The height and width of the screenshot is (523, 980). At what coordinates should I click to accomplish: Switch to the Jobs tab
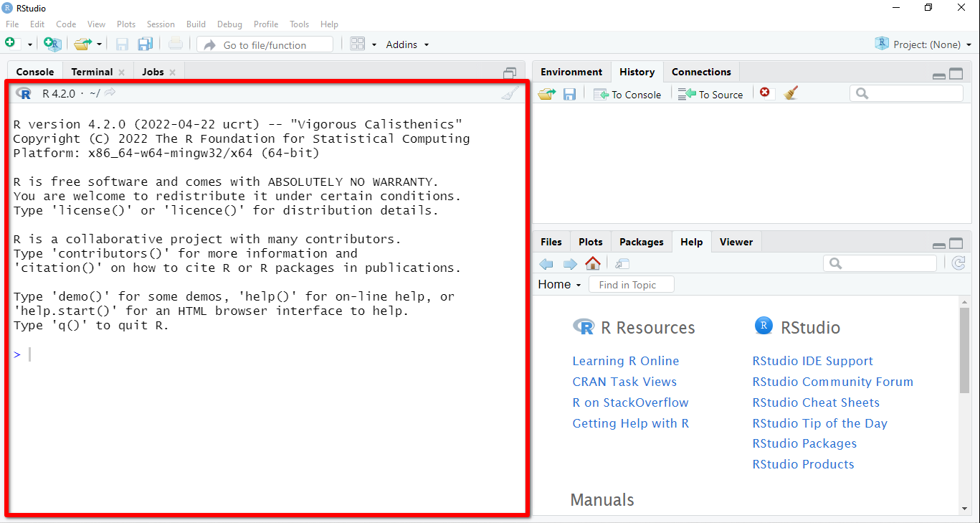tap(153, 72)
